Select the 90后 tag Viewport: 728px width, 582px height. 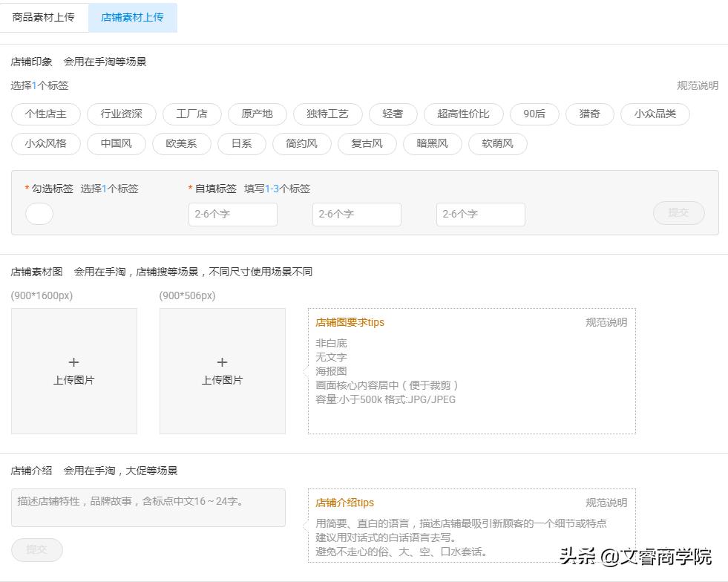click(x=534, y=114)
